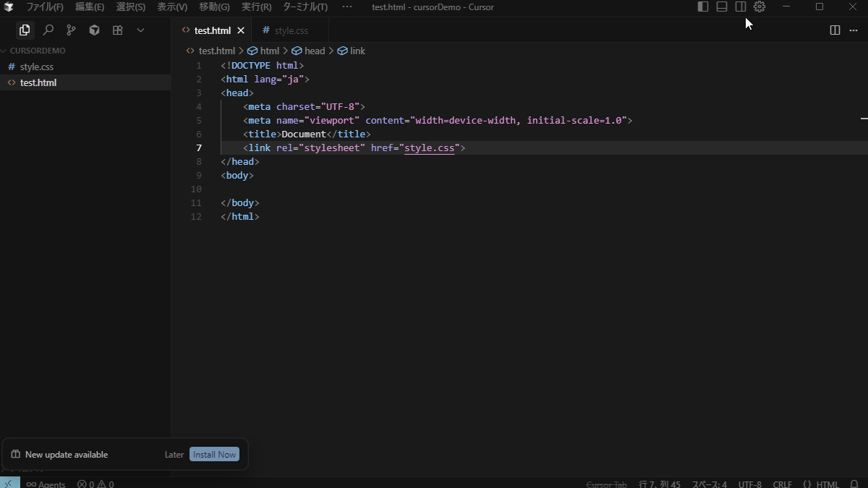Open errors and warnings status indicator
The height and width of the screenshot is (488, 868).
(x=95, y=484)
